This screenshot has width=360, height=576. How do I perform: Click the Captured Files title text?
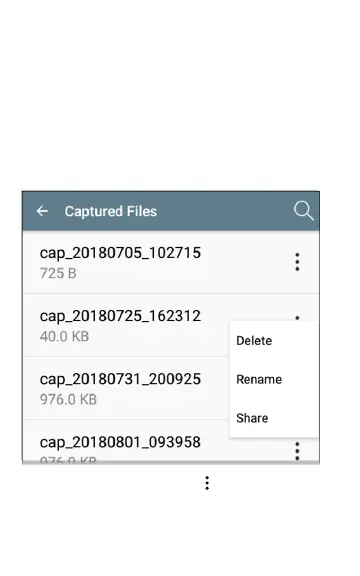(x=111, y=211)
